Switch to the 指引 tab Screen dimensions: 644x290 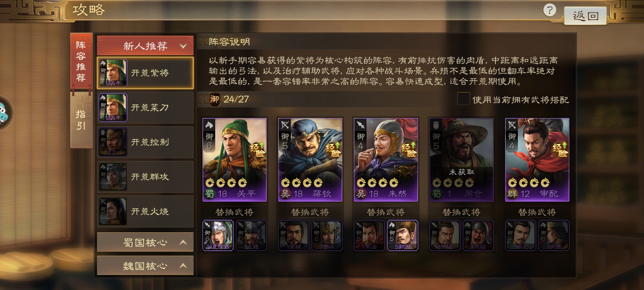81,120
